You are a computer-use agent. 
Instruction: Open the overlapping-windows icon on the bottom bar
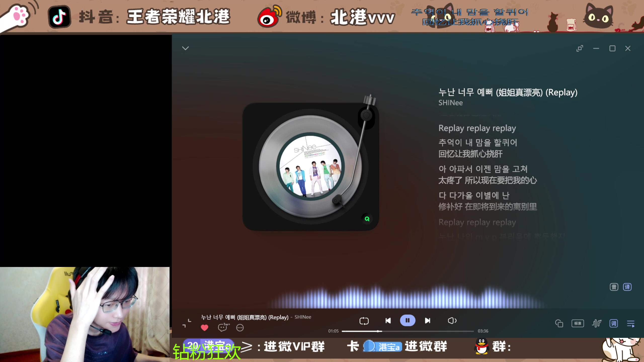[559, 323]
